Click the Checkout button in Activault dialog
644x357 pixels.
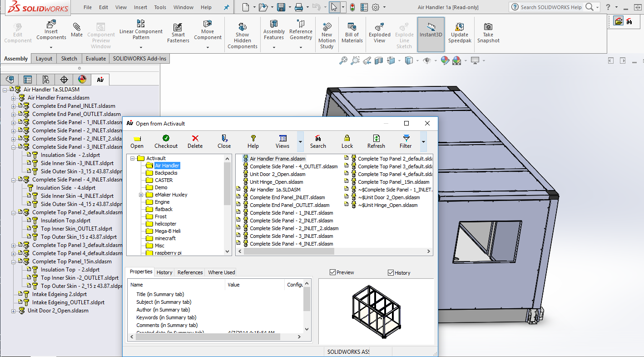pos(166,141)
